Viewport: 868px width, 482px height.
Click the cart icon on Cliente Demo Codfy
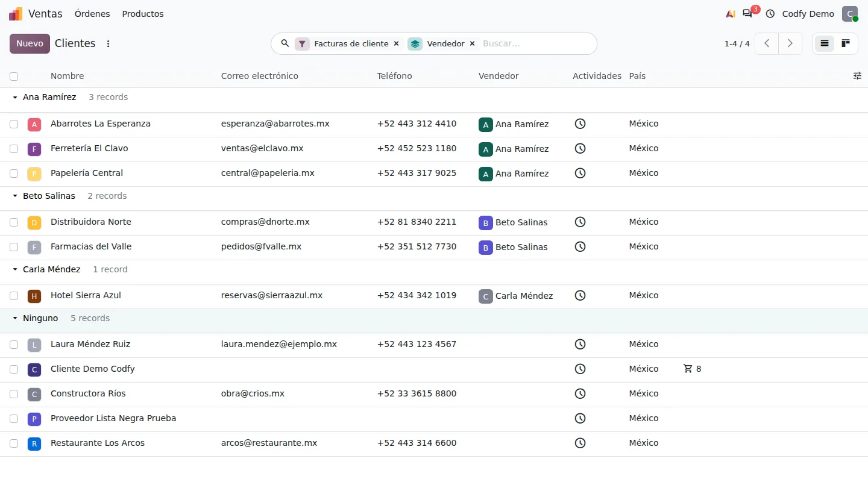[x=688, y=369]
